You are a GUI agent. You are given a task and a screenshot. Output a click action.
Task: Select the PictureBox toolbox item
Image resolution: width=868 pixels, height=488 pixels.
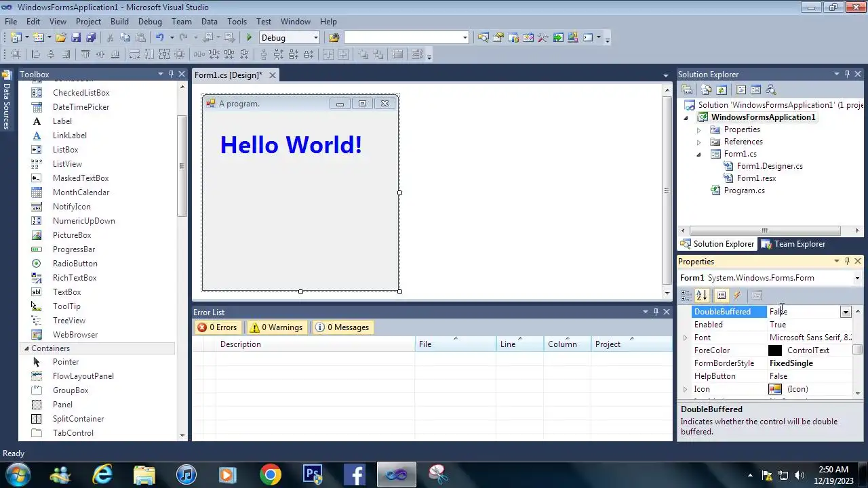pyautogui.click(x=72, y=235)
